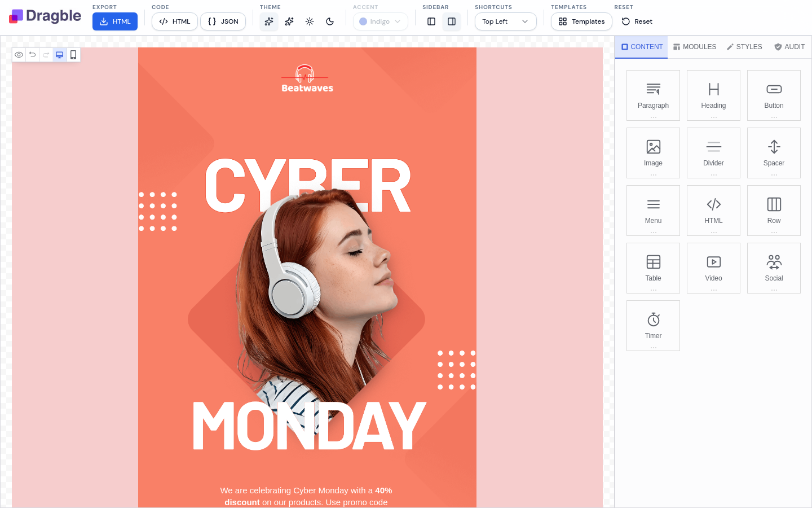Image resolution: width=812 pixels, height=508 pixels.
Task: Select the Video content block
Action: 713,268
